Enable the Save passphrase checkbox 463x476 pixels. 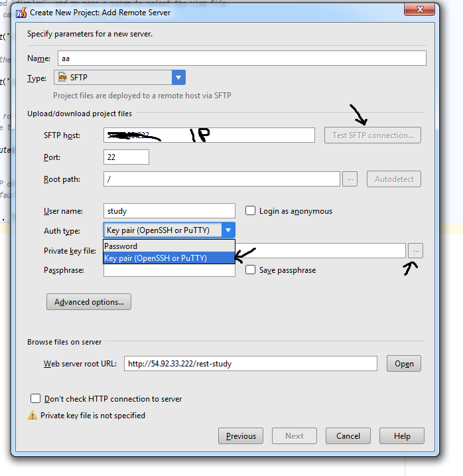(250, 270)
